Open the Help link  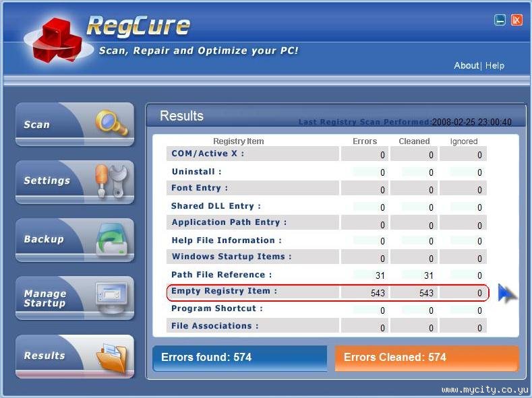coord(495,65)
